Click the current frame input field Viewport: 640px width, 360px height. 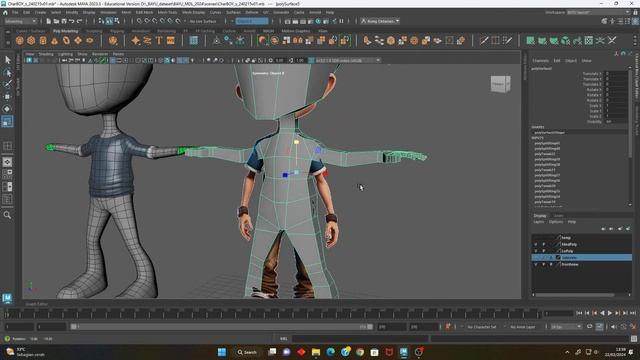coord(558,313)
